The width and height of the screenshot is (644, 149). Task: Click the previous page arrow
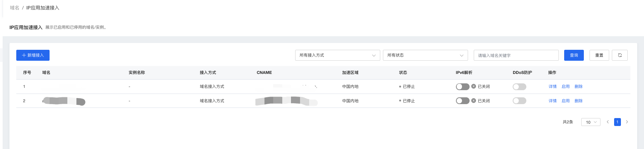608,122
